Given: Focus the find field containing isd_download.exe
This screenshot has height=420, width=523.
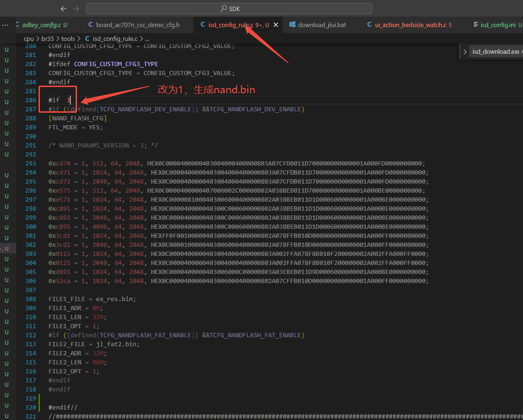Looking at the screenshot, I should click(495, 52).
